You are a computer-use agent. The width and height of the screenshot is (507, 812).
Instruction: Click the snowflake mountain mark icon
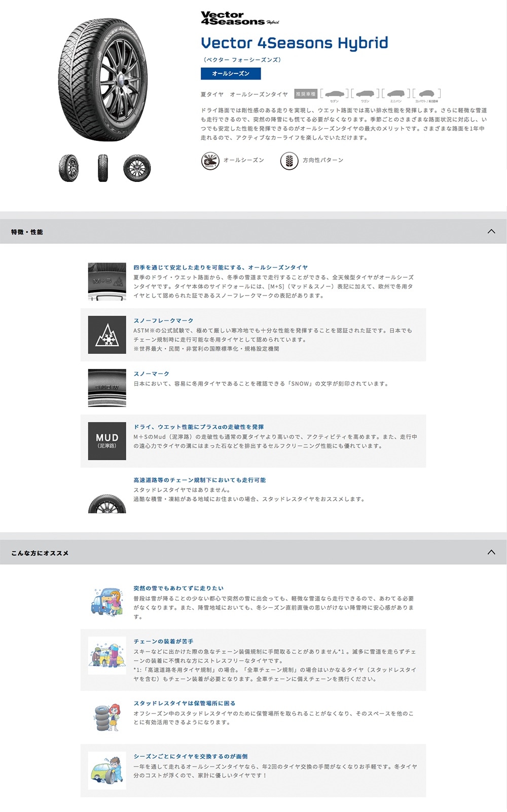pyautogui.click(x=107, y=335)
